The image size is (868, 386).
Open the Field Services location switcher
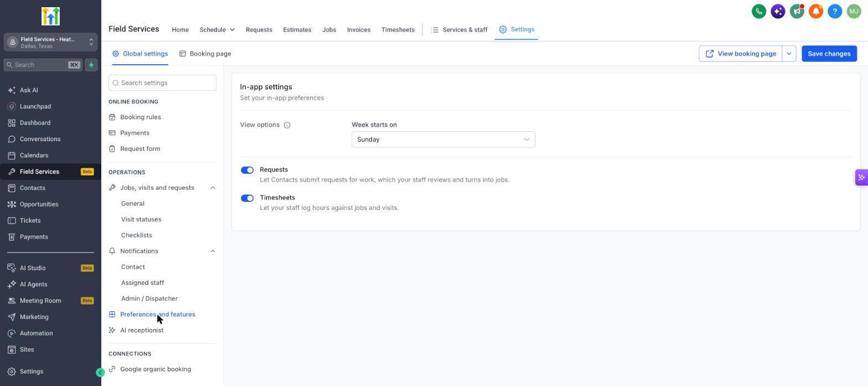[50, 42]
